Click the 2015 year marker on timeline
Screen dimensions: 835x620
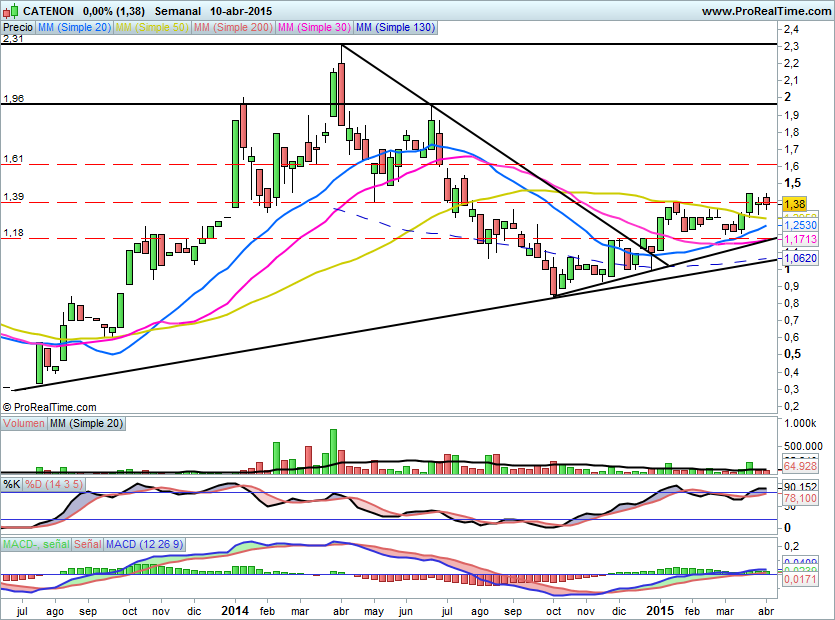(x=658, y=610)
